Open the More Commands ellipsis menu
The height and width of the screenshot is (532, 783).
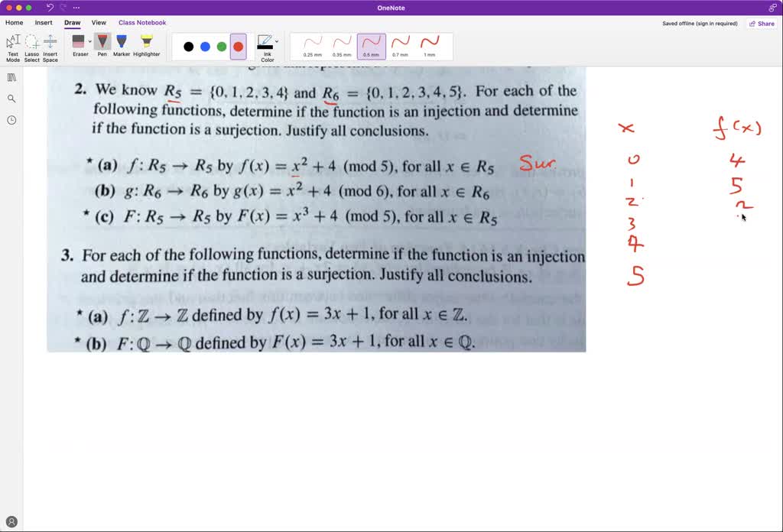click(76, 7)
